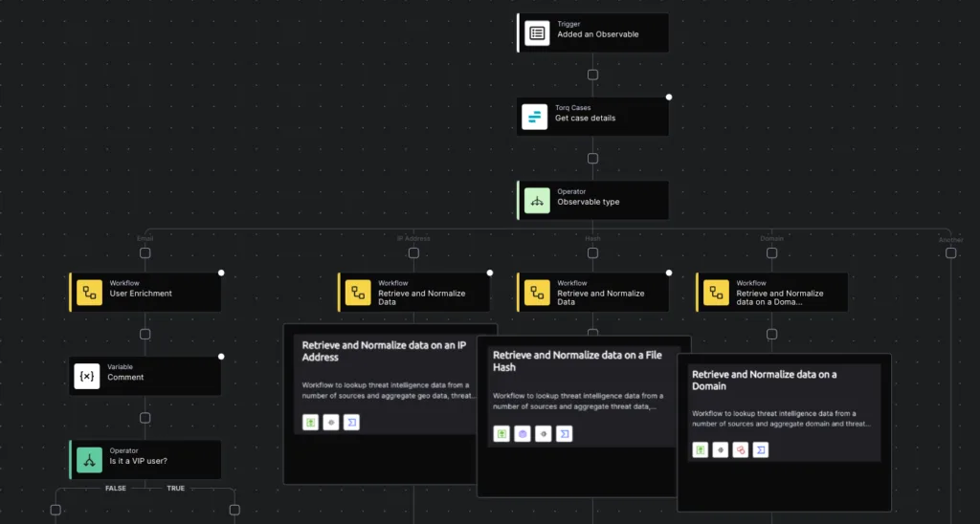This screenshot has height=524, width=980.
Task: Select the Hash branch label
Action: click(x=592, y=239)
